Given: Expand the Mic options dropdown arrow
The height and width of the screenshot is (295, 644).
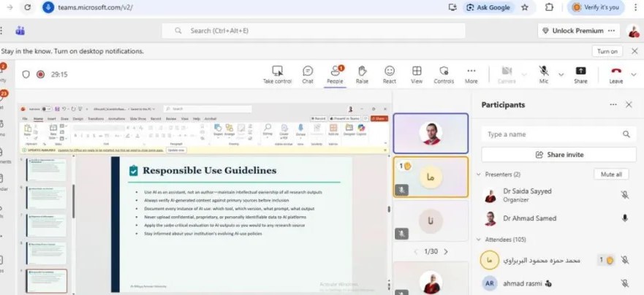Looking at the screenshot, I should point(561,74).
